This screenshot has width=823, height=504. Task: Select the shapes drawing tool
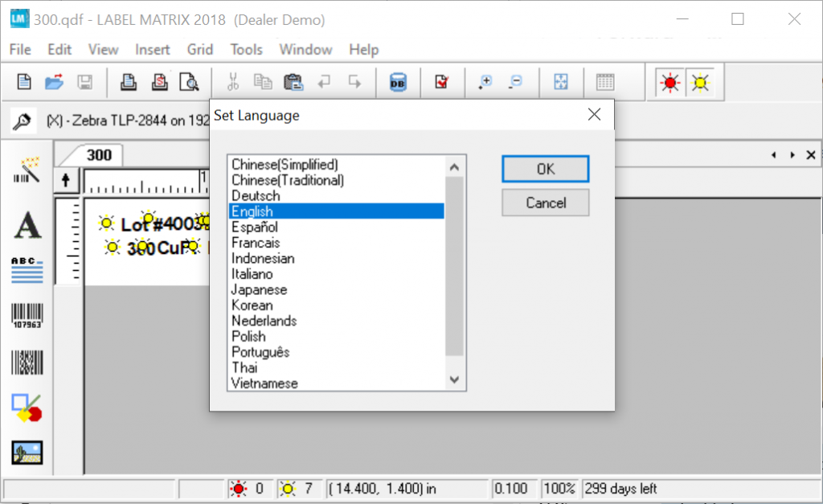click(27, 408)
